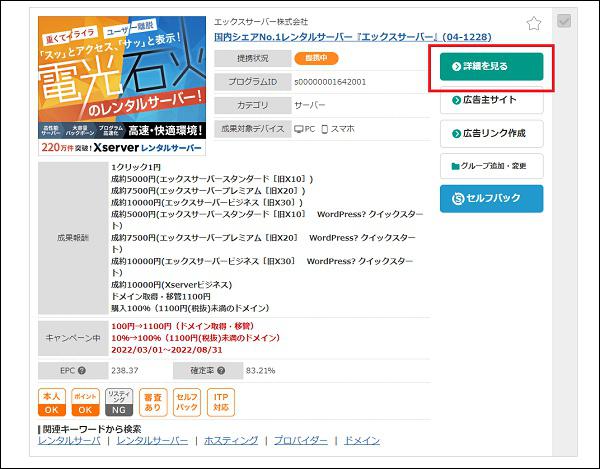This screenshot has width=600, height=469.
Task: Click the ポイントOK badge
Action: tap(85, 402)
